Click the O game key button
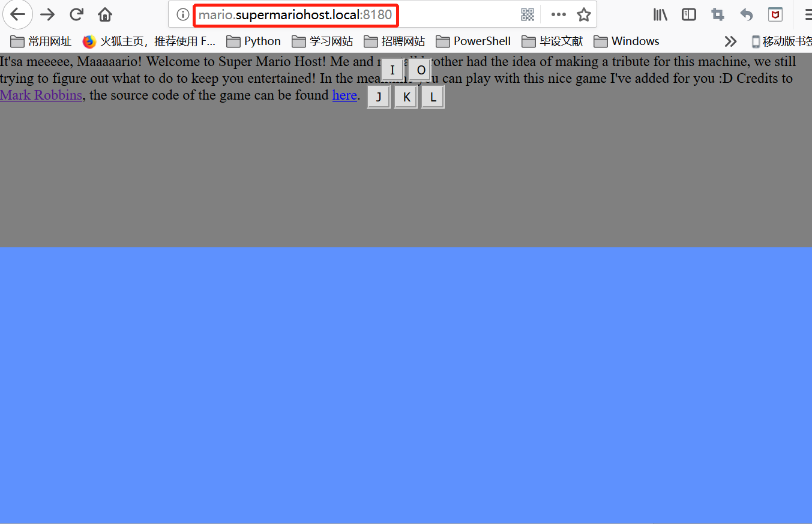Viewport: 812px width, 524px height. tap(421, 70)
